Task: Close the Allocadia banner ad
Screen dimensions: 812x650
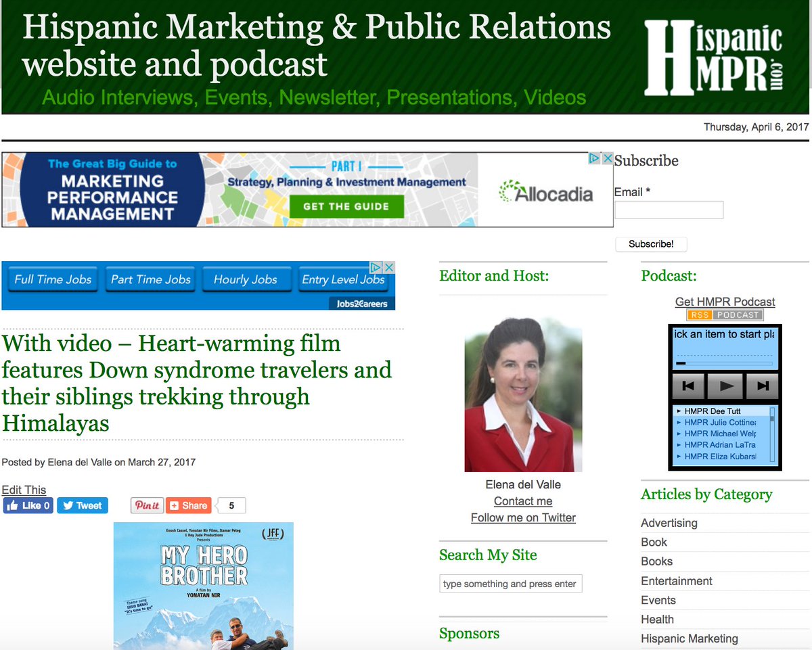Action: 607,158
